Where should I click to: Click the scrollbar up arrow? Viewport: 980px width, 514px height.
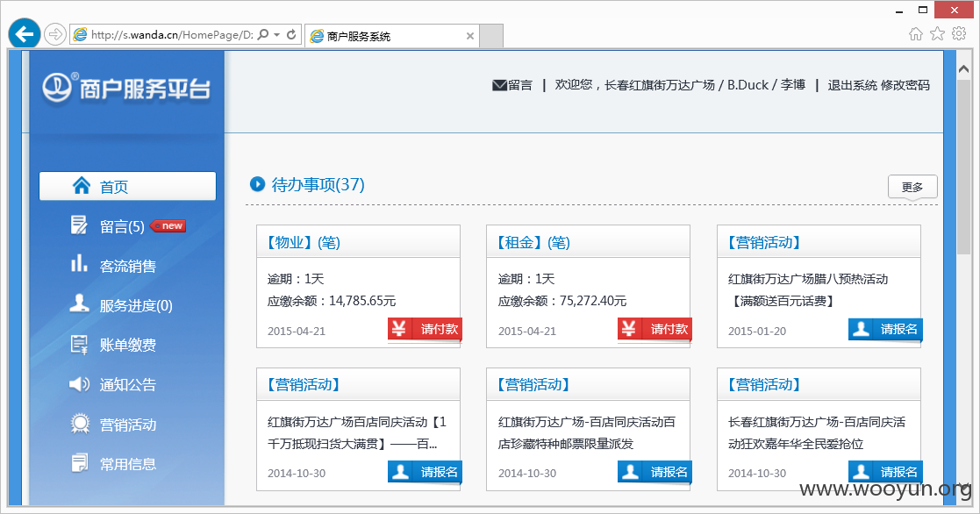coord(963,69)
